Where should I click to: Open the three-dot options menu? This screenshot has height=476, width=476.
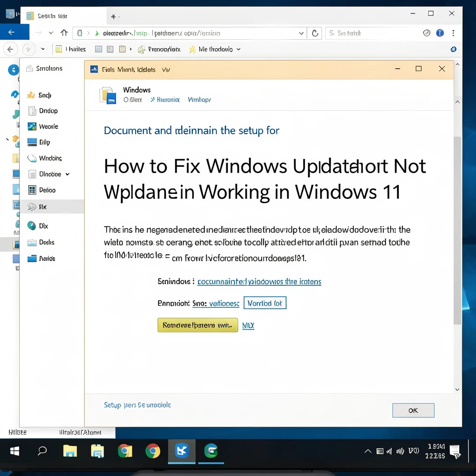[453, 33]
